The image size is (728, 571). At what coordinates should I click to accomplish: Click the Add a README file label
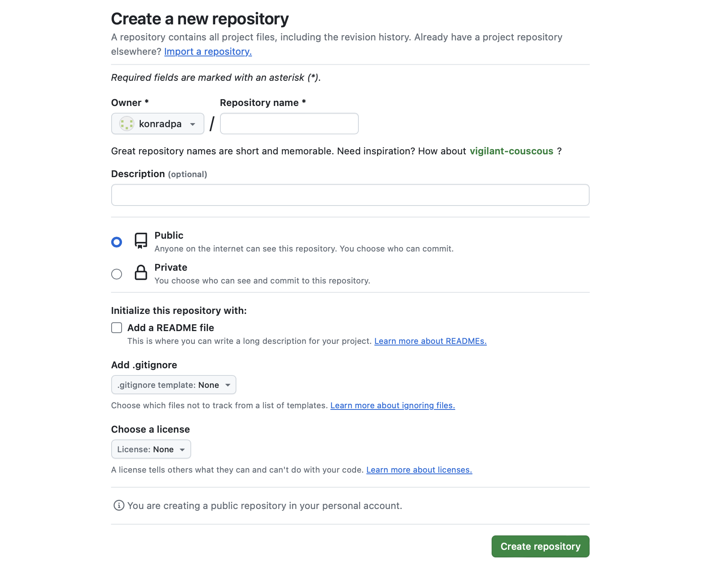171,328
